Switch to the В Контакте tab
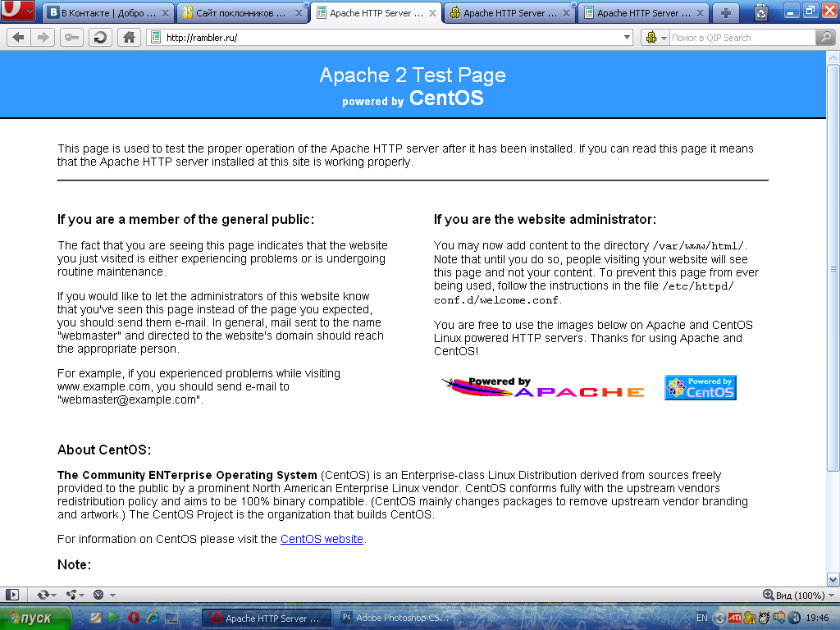Screen dimensions: 840x630 point(107,13)
